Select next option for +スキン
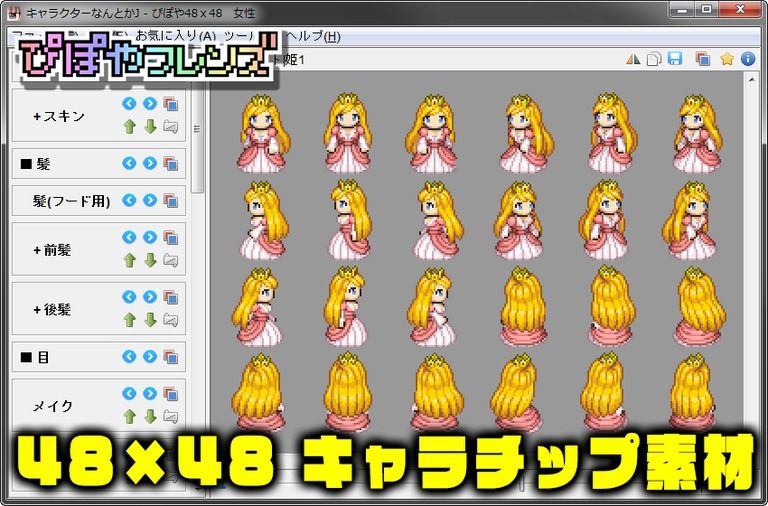The height and width of the screenshot is (506, 768). click(x=150, y=103)
